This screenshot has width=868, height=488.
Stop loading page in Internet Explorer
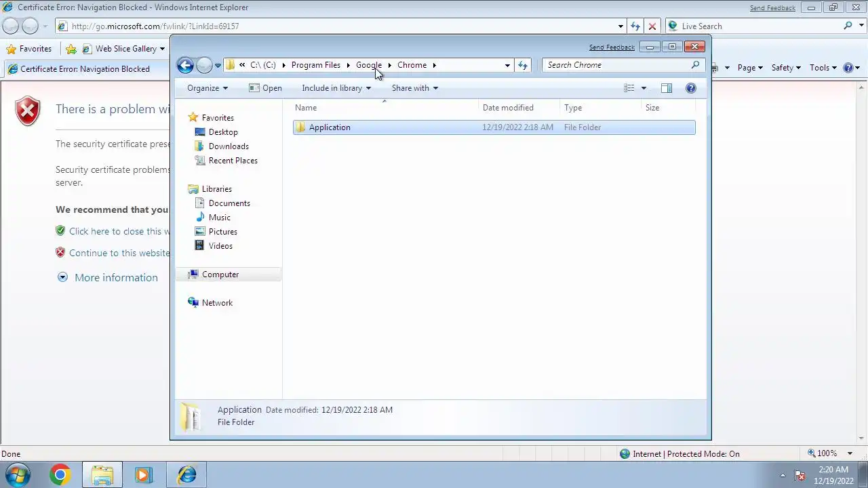(x=652, y=26)
